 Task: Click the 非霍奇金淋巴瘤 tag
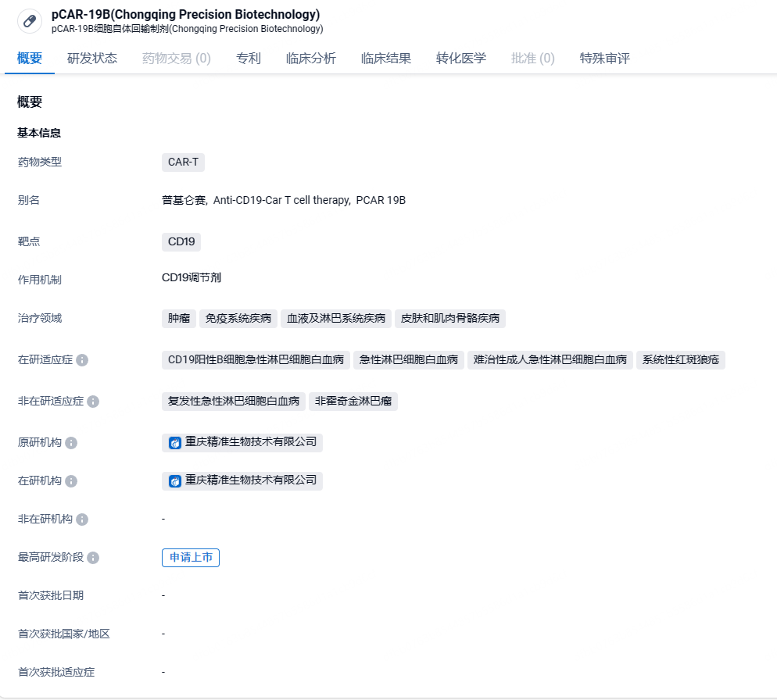click(353, 402)
